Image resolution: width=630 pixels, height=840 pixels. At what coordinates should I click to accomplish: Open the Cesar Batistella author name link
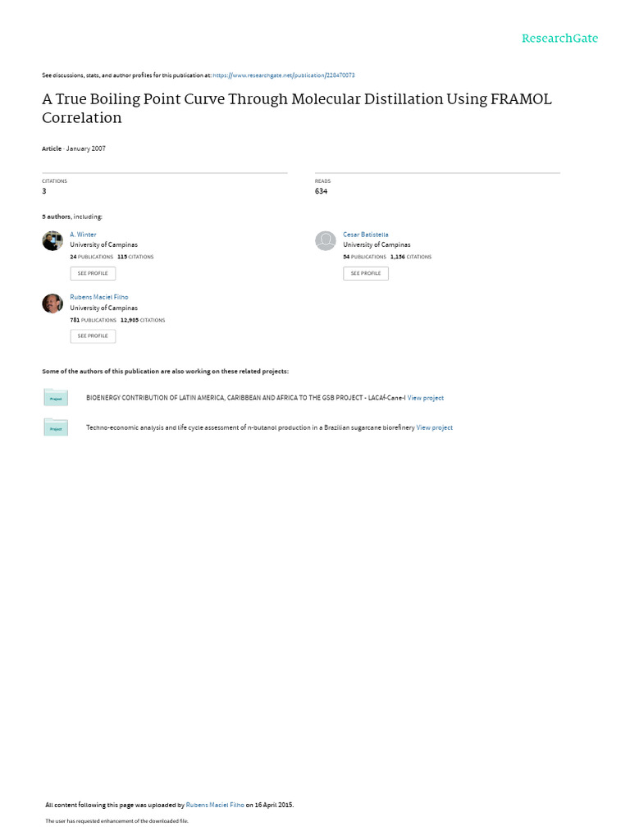click(x=366, y=235)
